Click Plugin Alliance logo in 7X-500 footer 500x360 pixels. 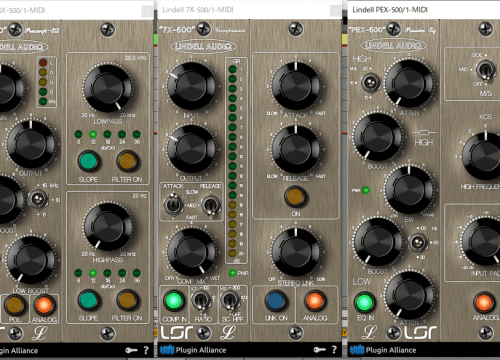[x=193, y=350]
